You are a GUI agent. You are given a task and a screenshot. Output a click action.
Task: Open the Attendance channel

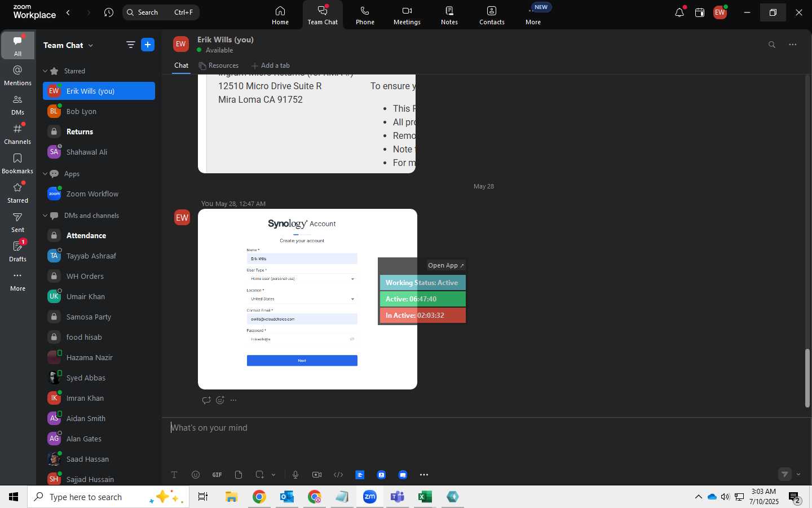click(x=99, y=235)
